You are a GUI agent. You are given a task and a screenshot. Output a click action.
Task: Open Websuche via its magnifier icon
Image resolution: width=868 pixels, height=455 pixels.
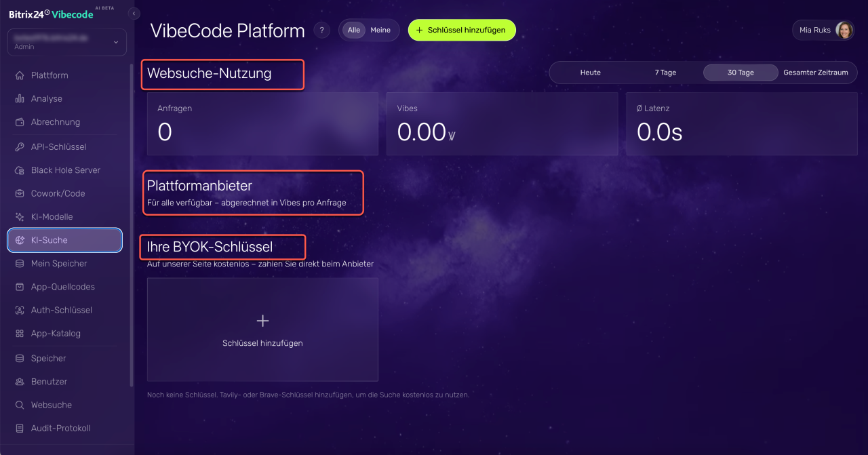click(20, 405)
